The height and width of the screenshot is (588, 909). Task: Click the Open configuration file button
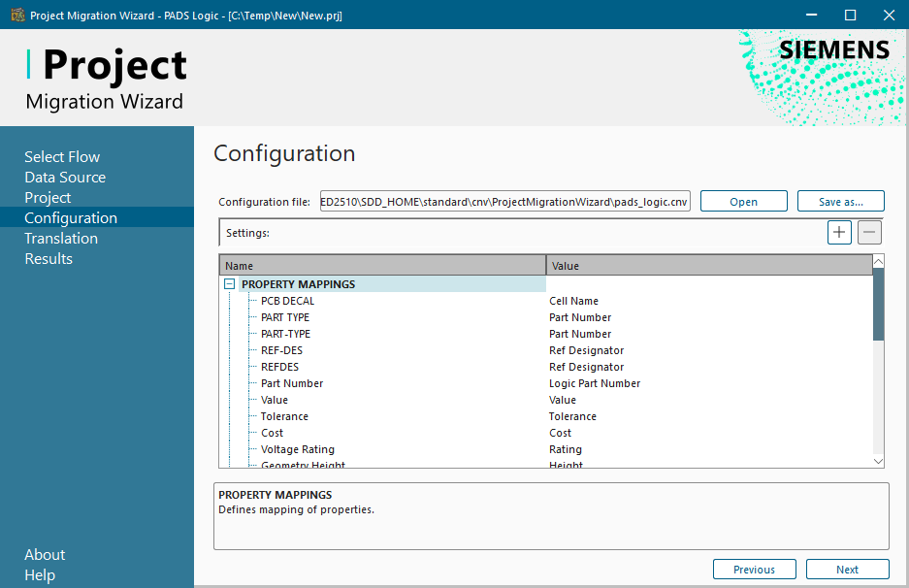coord(743,201)
